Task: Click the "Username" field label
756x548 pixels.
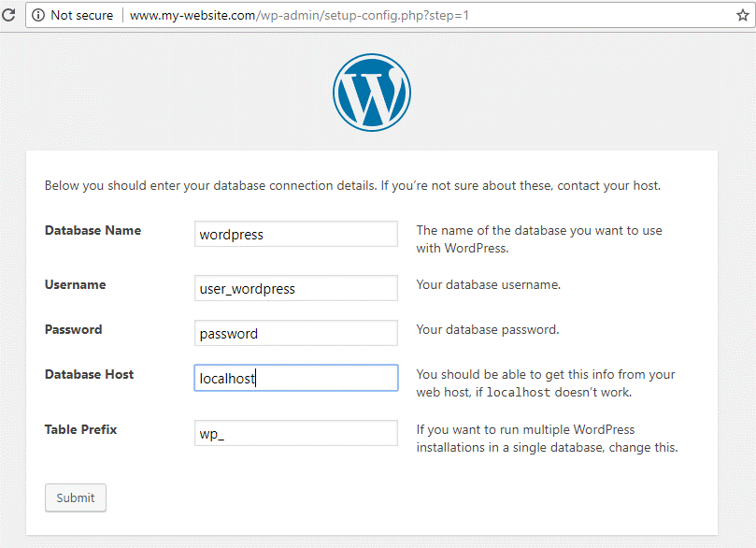Action: coord(75,284)
